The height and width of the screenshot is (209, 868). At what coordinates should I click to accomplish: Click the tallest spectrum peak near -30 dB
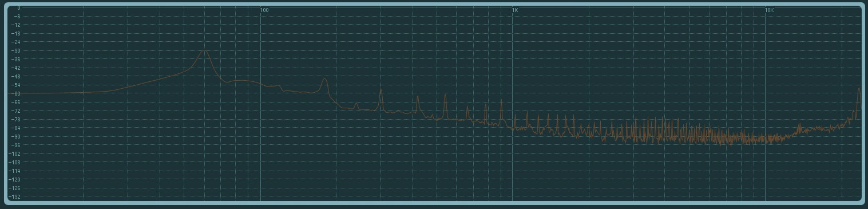click(204, 50)
